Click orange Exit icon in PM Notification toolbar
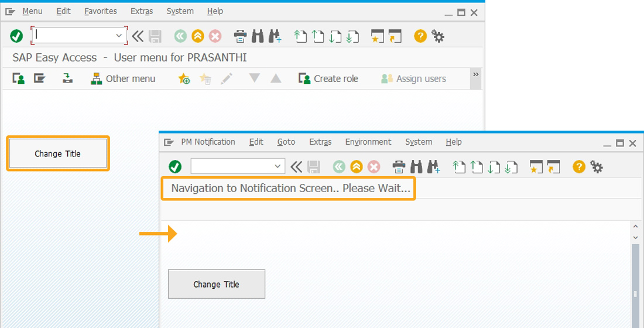This screenshot has height=328, width=644. (x=357, y=166)
